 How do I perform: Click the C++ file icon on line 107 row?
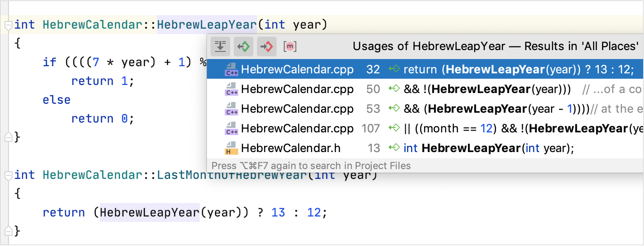tap(232, 129)
